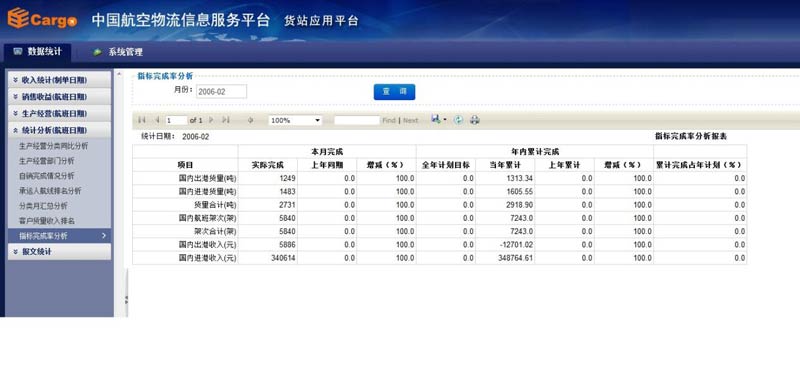Click value 1249 in table

(x=287, y=179)
